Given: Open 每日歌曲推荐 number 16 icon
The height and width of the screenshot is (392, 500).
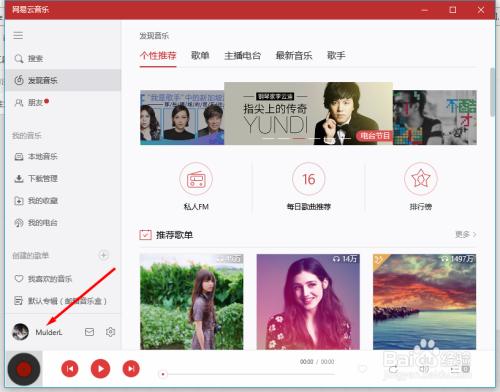Looking at the screenshot, I should pos(309,179).
